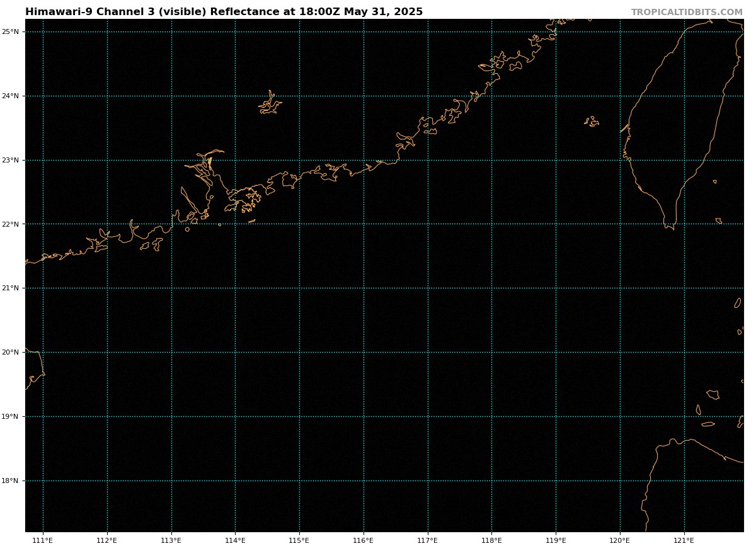Click the 24°N latitude label
The width and height of the screenshot is (756, 546).
(x=11, y=96)
